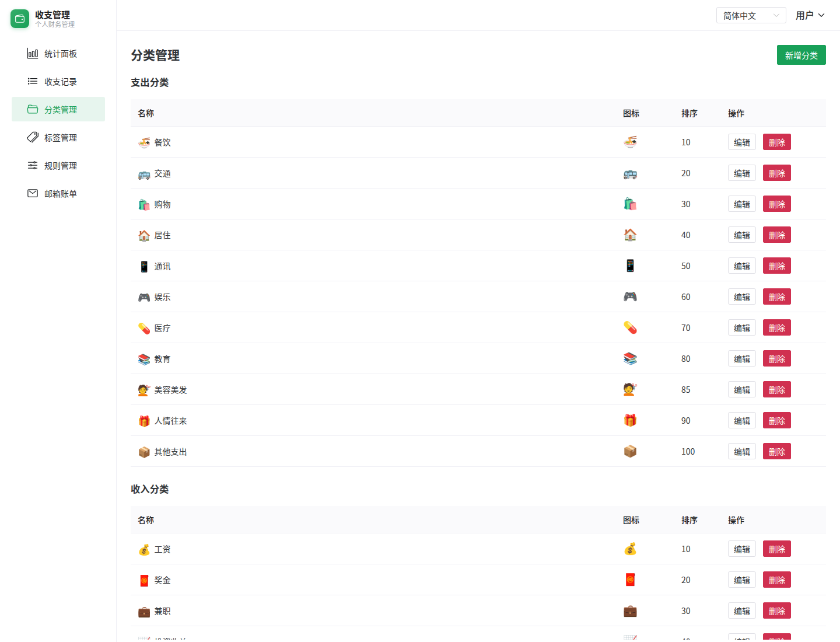
Task: Click the sort value 100
Action: coord(688,451)
